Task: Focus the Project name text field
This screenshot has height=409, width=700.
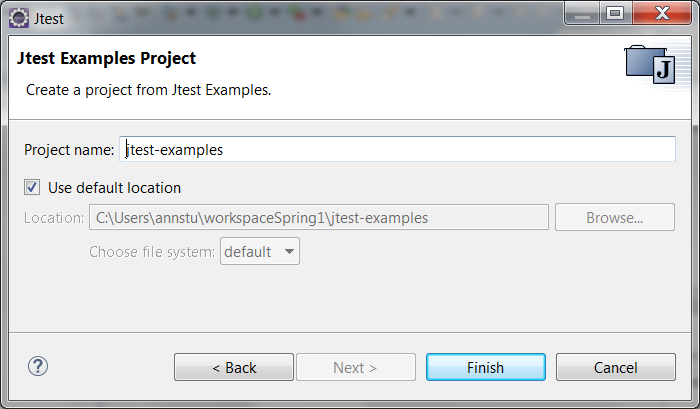Action: 397,150
